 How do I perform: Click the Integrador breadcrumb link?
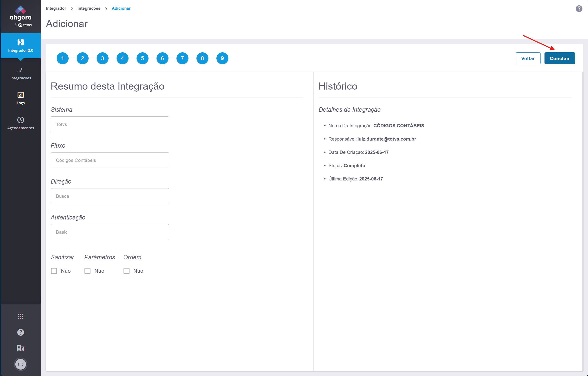56,8
